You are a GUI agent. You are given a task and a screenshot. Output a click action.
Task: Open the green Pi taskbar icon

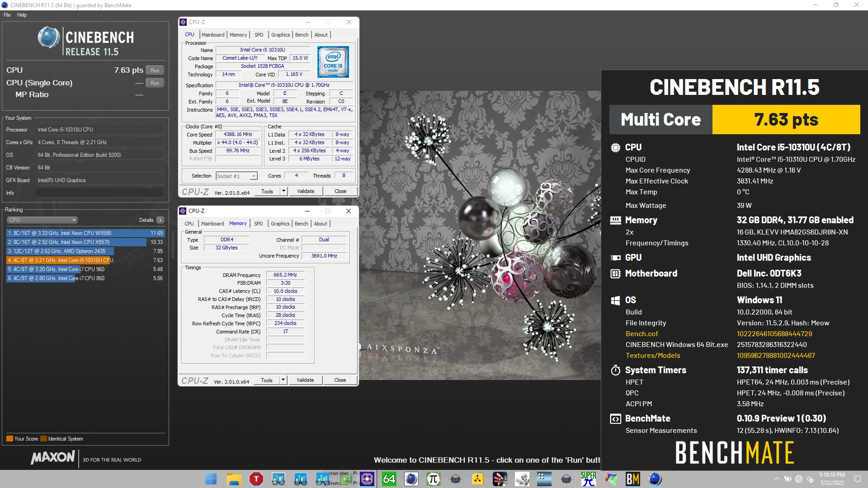pyautogui.click(x=433, y=479)
